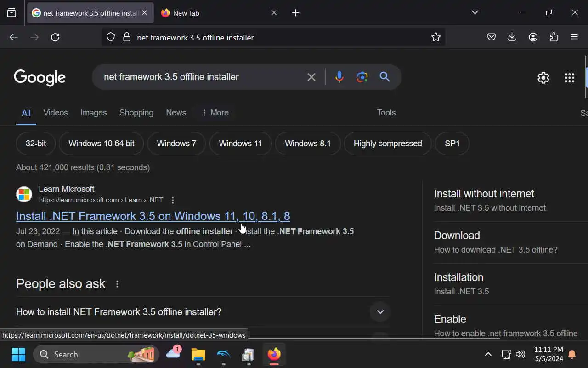Clear the Google search query

coord(311,77)
